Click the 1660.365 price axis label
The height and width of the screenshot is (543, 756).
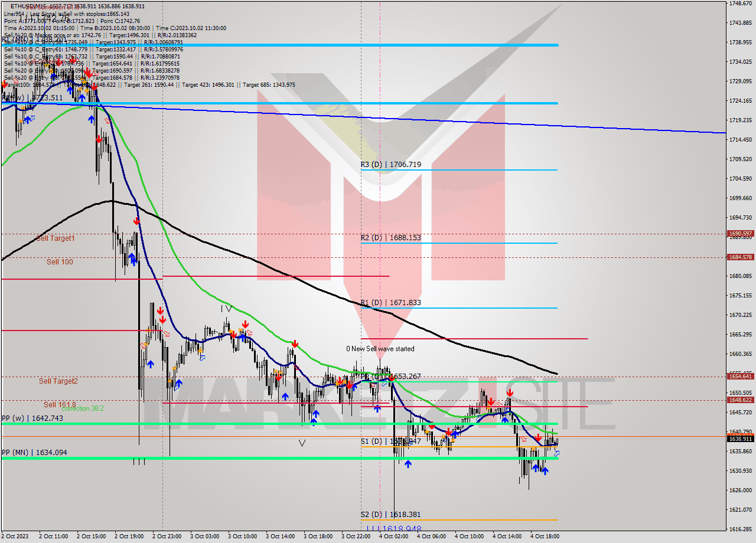tap(740, 354)
